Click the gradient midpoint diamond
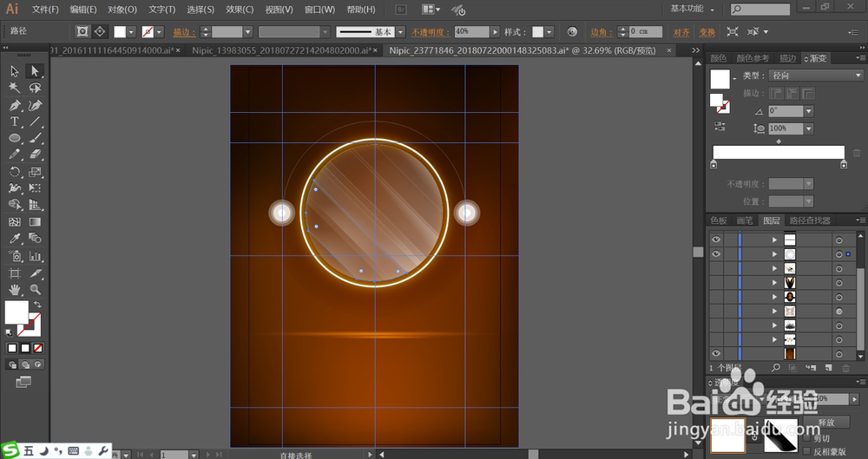868x459 pixels. [779, 141]
